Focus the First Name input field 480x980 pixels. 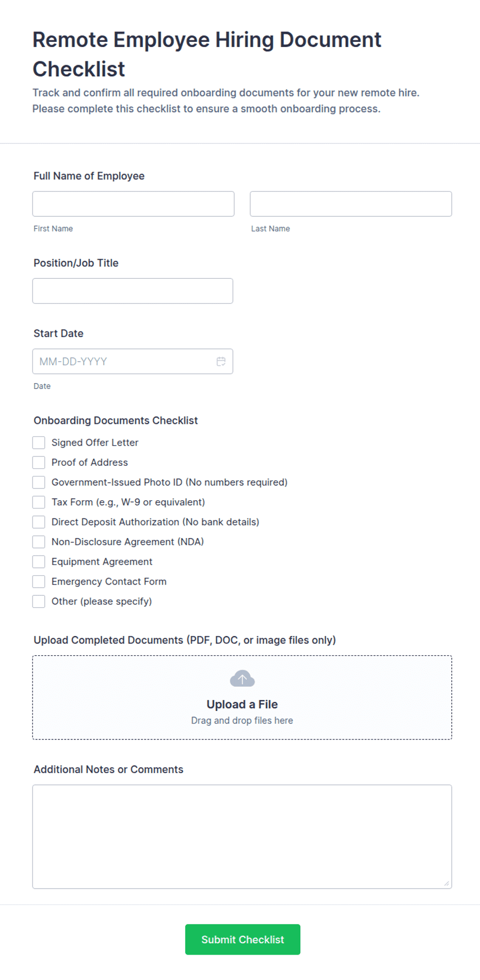(x=133, y=204)
